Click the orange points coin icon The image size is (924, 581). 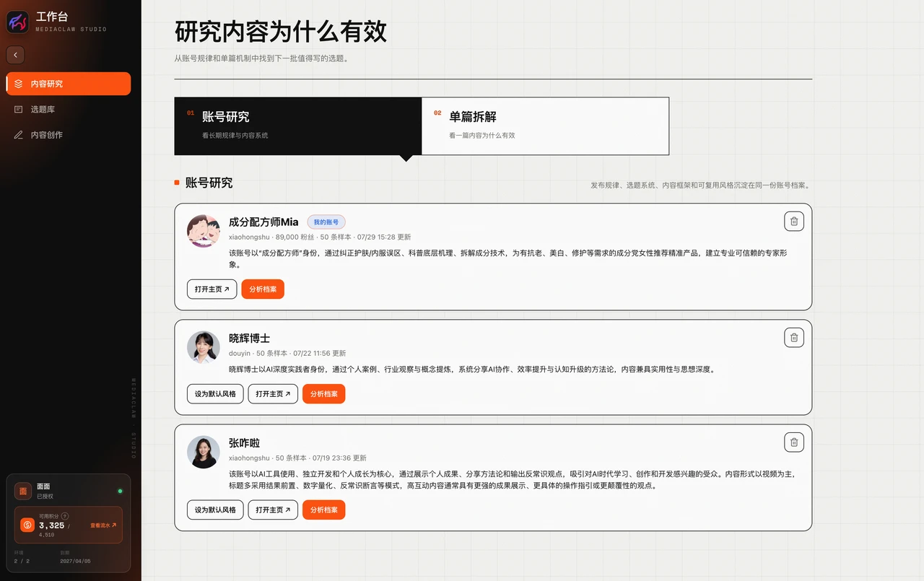pos(27,525)
